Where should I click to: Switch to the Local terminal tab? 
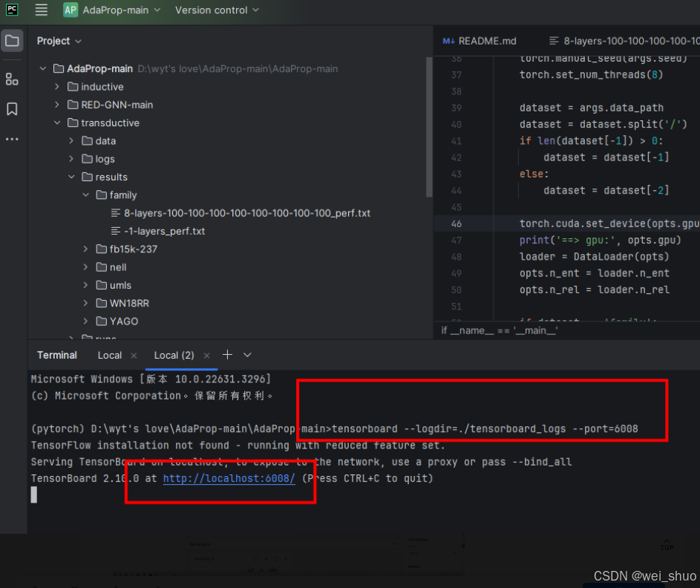109,356
